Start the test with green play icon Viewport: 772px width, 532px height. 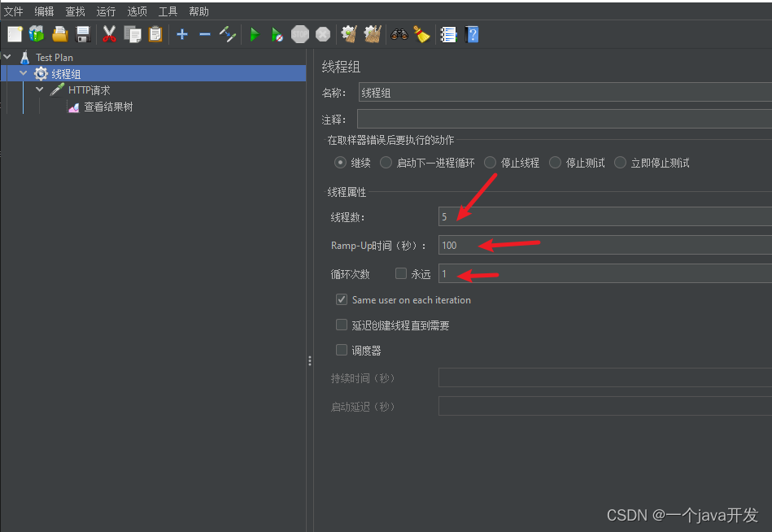coord(255,34)
